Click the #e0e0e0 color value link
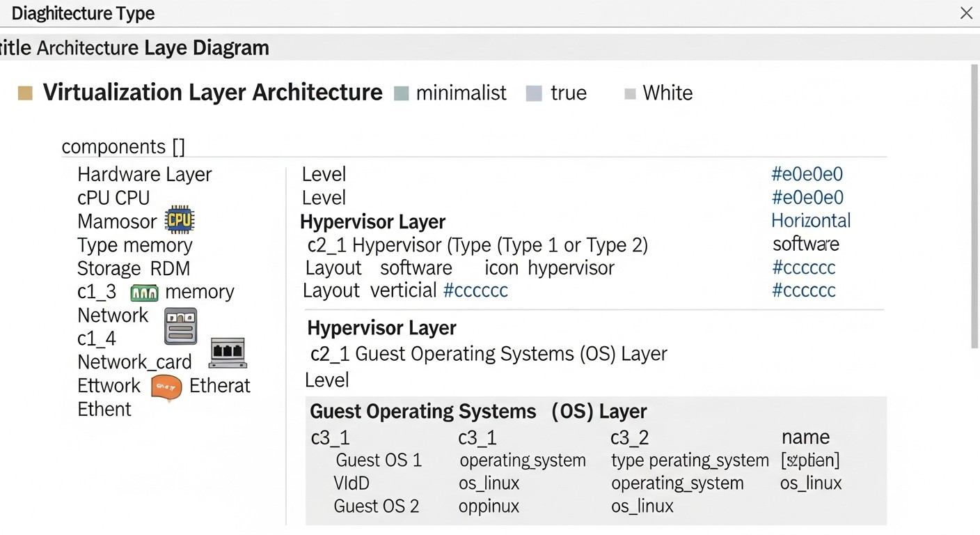 click(x=807, y=174)
